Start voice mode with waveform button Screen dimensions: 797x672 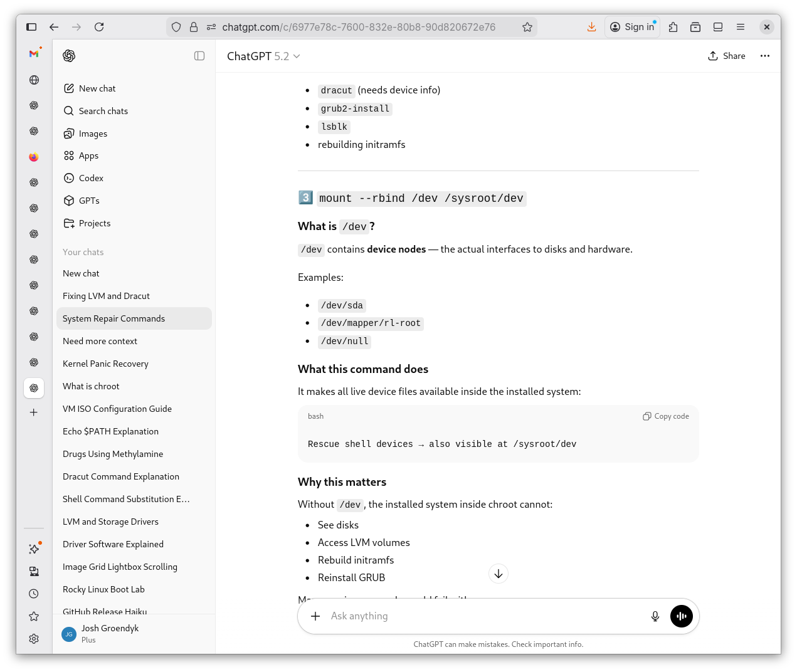(681, 616)
